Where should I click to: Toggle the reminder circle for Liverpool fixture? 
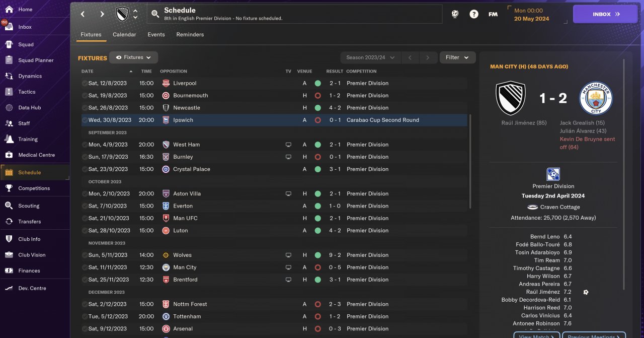pos(85,84)
